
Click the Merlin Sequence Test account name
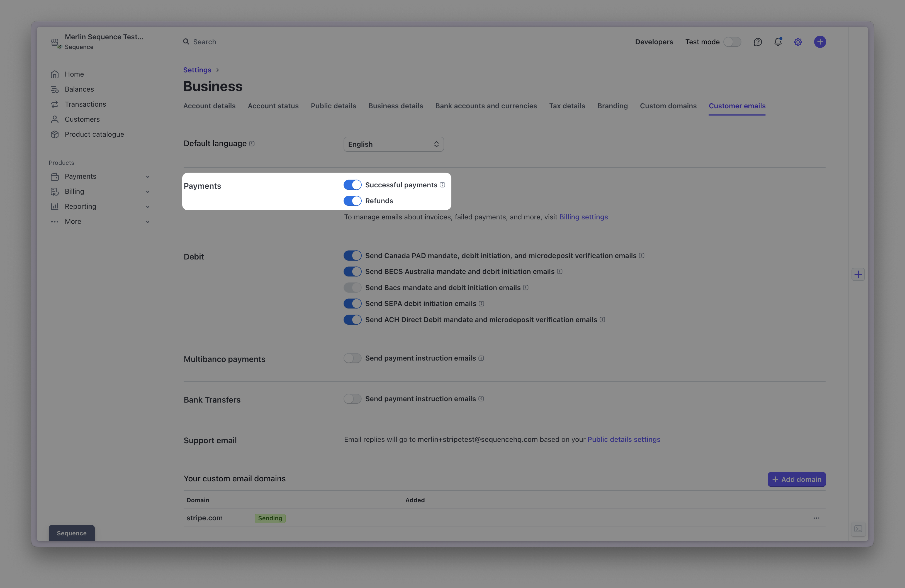tap(104, 37)
